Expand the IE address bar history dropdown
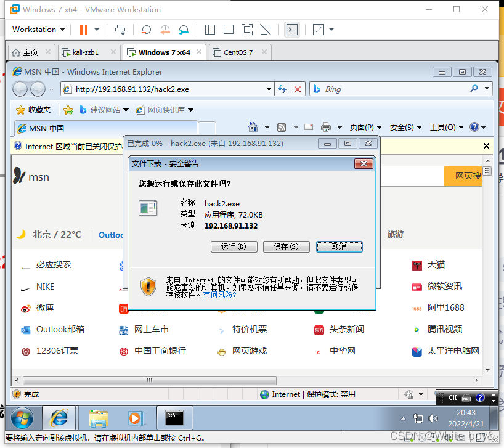504x448 pixels. (x=269, y=89)
